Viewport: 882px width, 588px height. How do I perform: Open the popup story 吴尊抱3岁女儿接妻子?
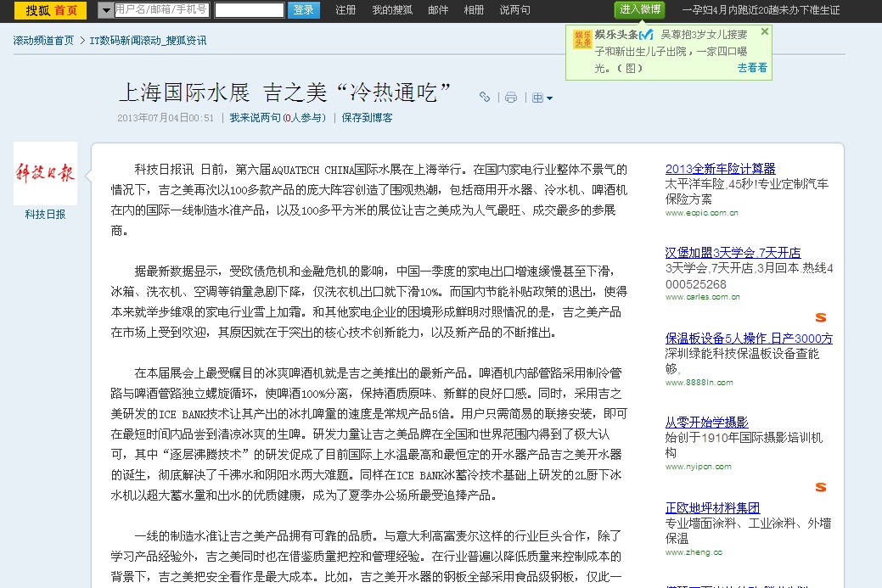(671, 51)
